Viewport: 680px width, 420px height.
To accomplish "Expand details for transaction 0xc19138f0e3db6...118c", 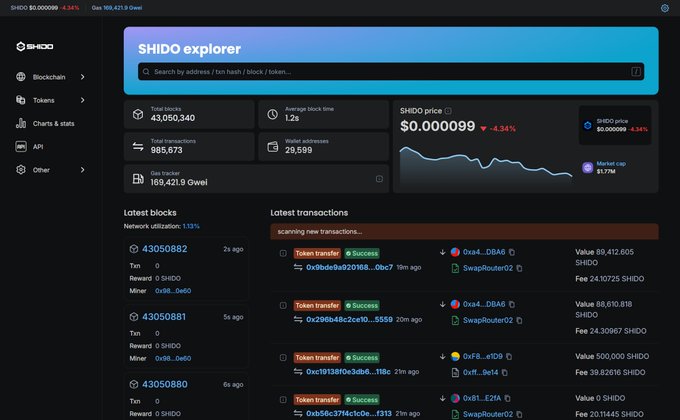I will 283,358.
